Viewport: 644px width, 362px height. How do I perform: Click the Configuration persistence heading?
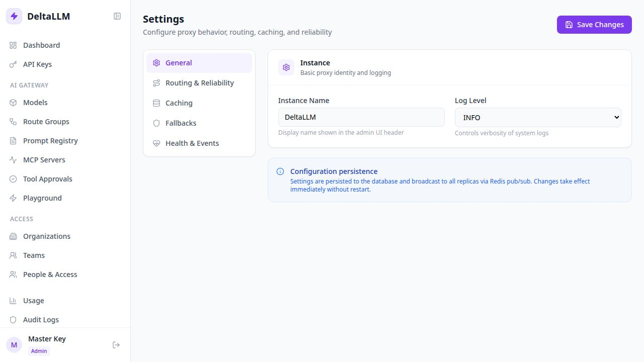[334, 171]
